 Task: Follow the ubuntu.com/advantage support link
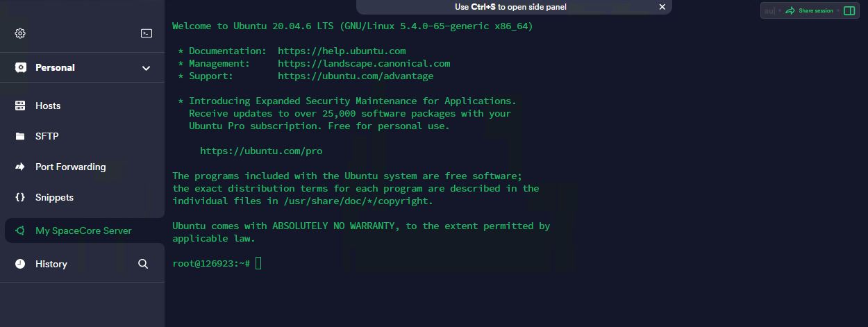(x=356, y=76)
